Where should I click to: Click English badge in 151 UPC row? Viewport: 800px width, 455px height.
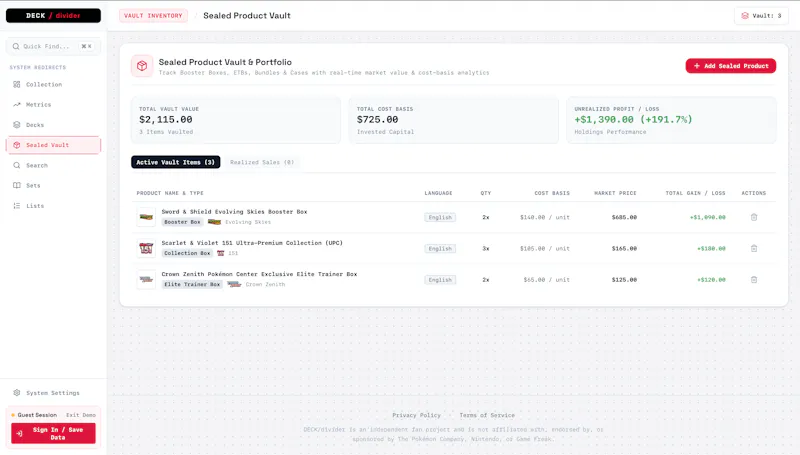click(x=440, y=248)
